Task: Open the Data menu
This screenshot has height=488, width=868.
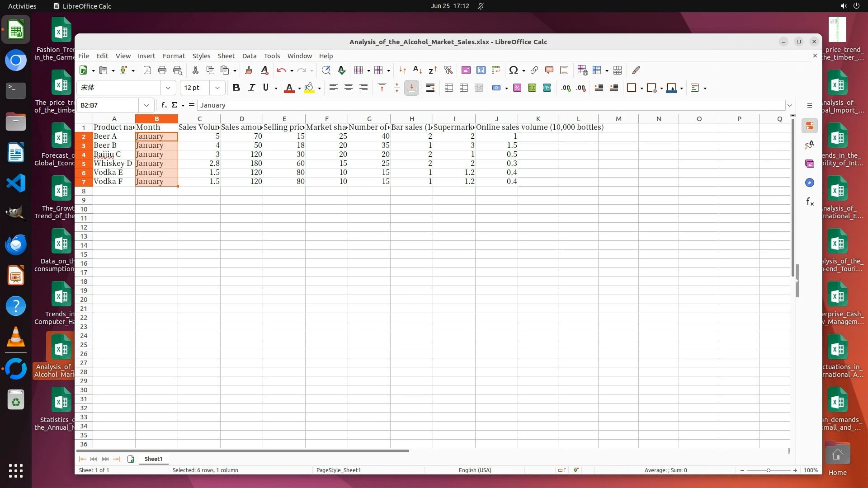Action: click(x=249, y=56)
